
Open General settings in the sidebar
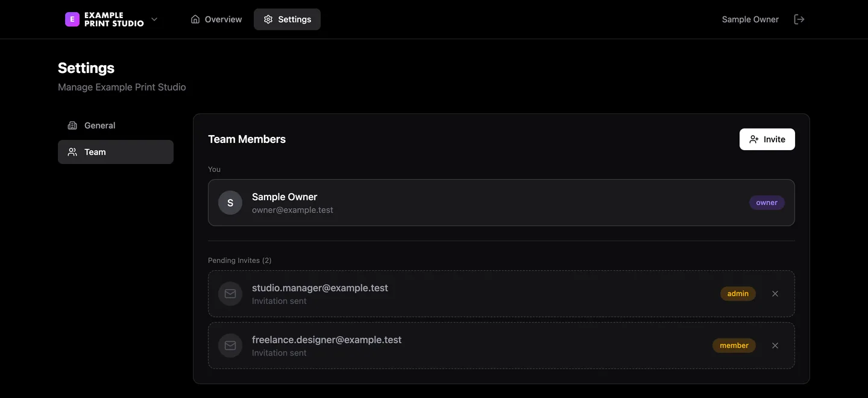[x=116, y=125]
